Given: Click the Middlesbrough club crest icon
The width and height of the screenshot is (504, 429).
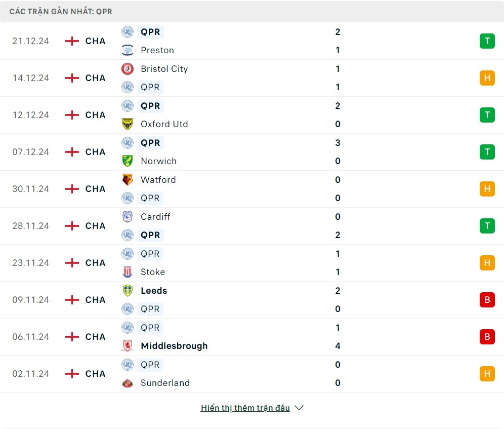Looking at the screenshot, I should (x=127, y=346).
